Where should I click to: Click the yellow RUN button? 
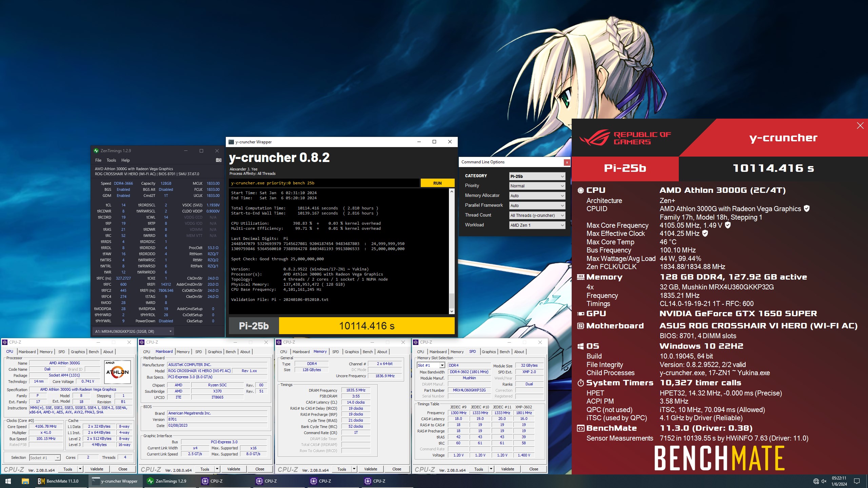(x=437, y=183)
